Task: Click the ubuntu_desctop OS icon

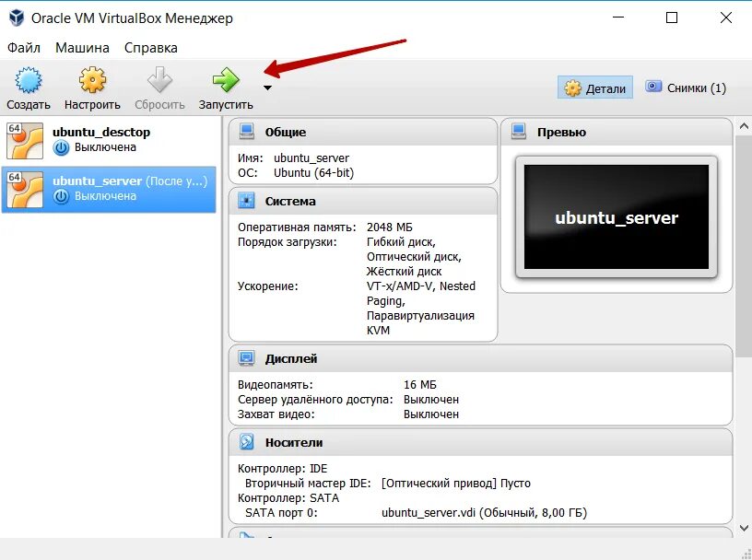Action: click(x=25, y=141)
